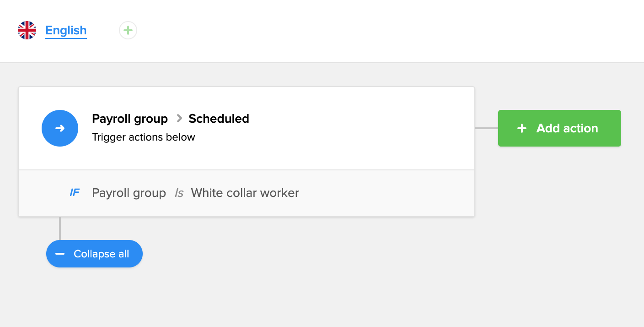Image resolution: width=644 pixels, height=327 pixels.
Task: Edit the White collar worker condition value
Action: (245, 193)
